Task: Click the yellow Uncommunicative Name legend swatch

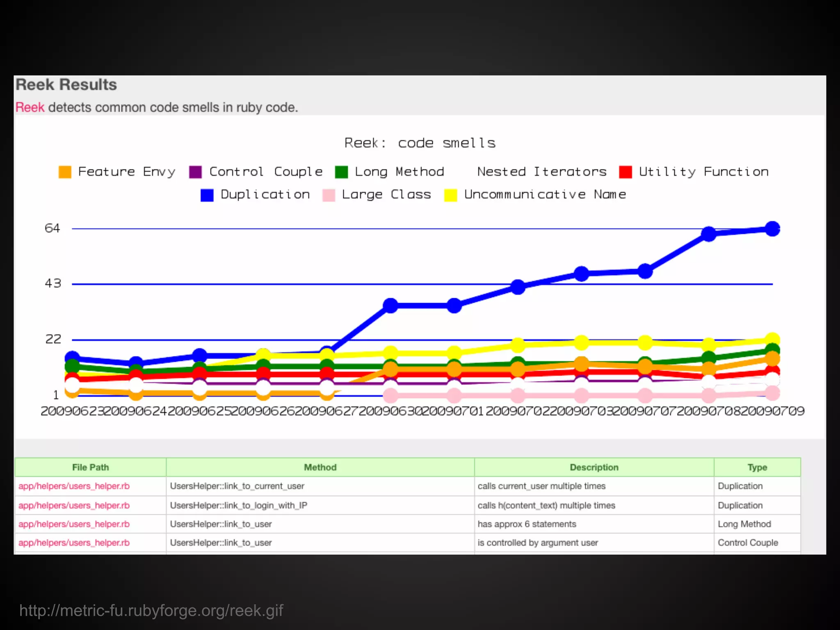Action: 450,195
